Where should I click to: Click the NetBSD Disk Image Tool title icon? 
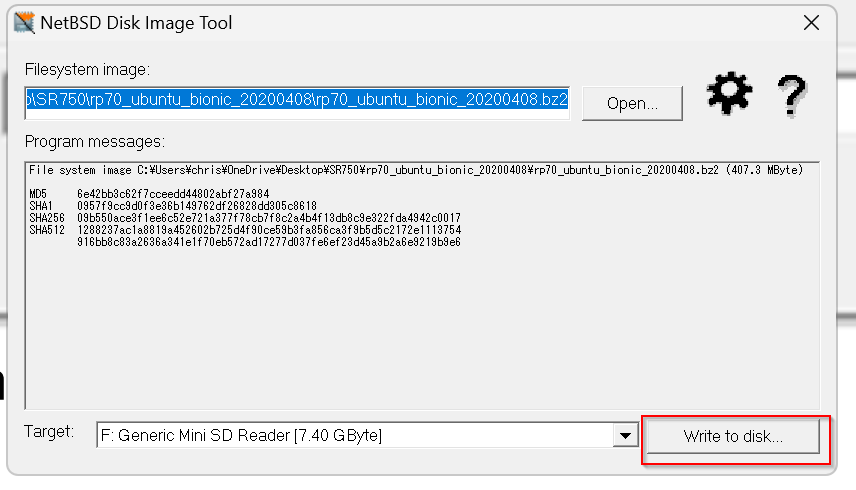tap(24, 23)
